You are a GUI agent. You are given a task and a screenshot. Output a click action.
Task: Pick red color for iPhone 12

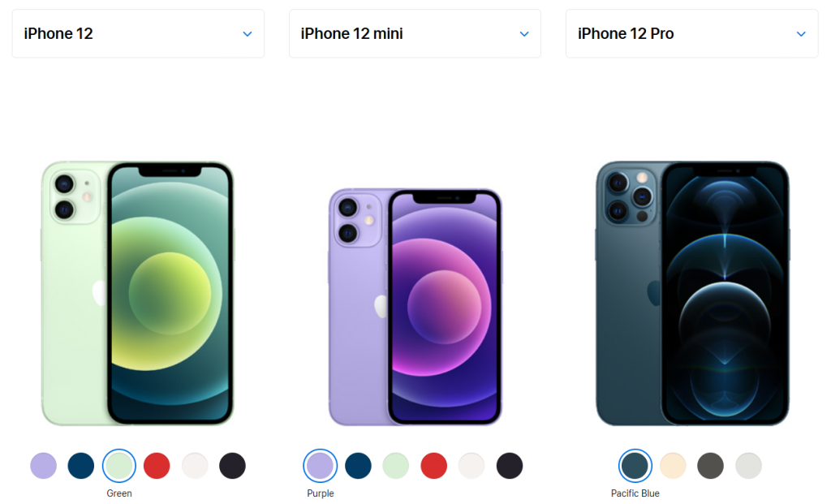coord(157,466)
